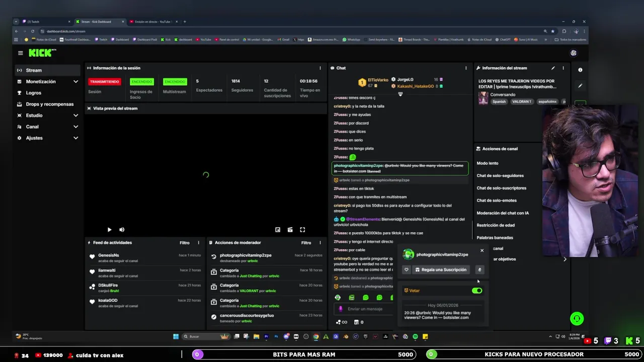Screen dimensions: 644x362
Task: Toggle Chat de solo-emotes
Action: coord(497,201)
